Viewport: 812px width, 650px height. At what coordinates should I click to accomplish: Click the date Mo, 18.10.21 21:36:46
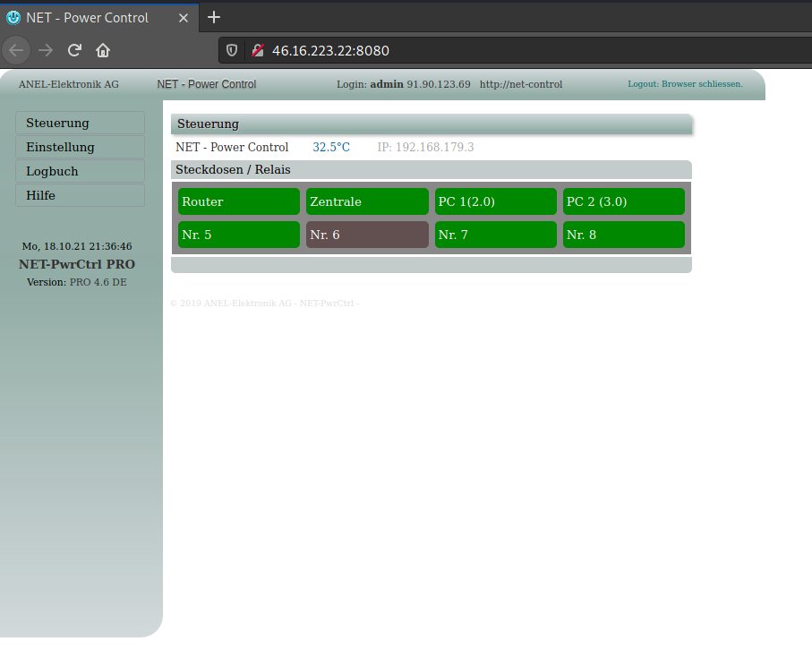click(77, 246)
